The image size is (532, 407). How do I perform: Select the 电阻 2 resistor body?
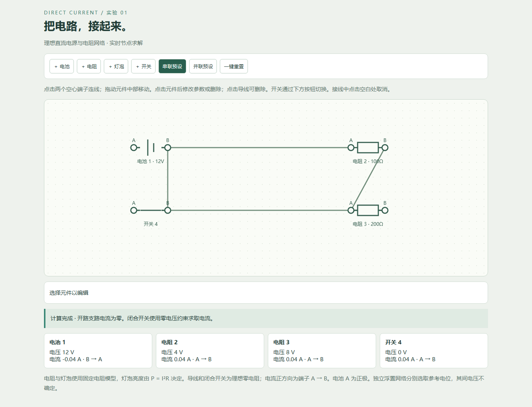(368, 148)
